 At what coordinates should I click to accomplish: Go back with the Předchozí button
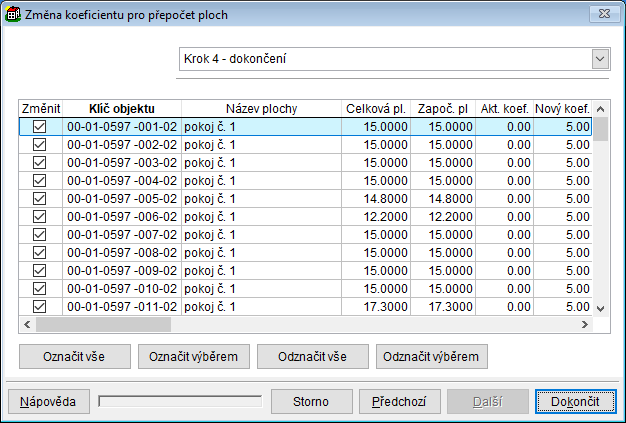coord(399,401)
